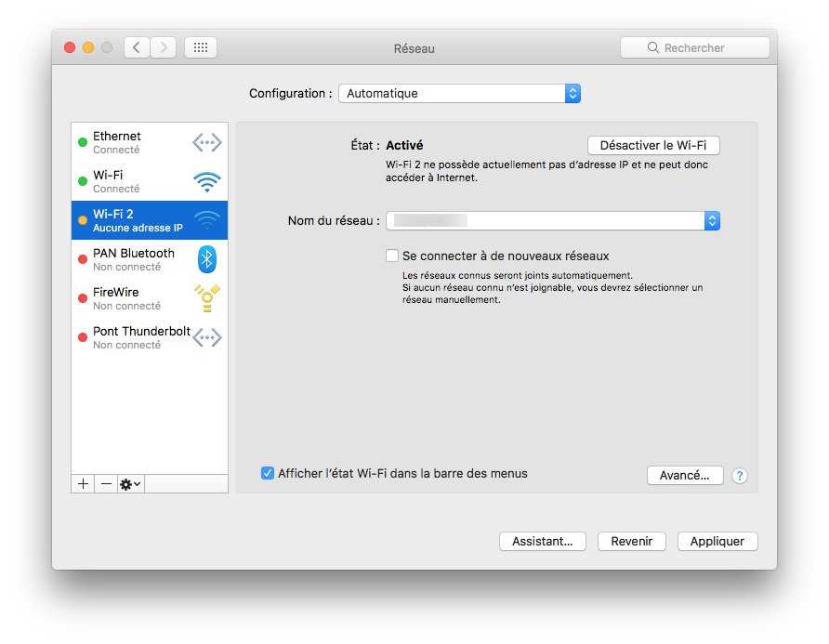
Task: Uncheck Afficher l'état Wi-Fi dans la barre
Action: (268, 473)
